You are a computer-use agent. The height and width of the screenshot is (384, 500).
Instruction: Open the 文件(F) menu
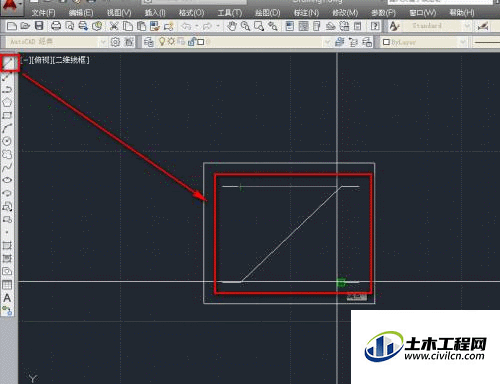click(x=43, y=13)
